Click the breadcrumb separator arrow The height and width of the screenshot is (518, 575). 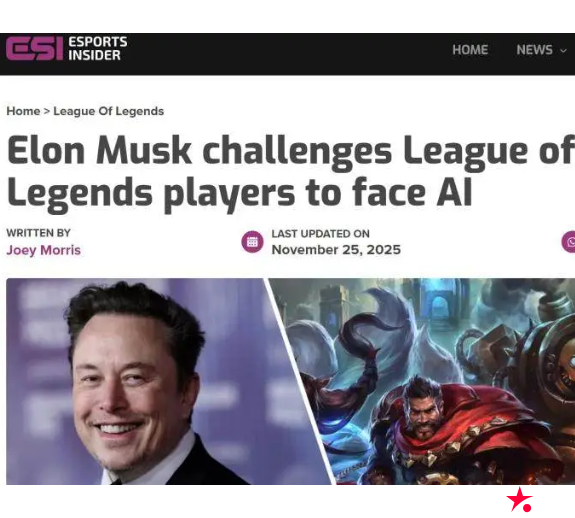(x=47, y=111)
